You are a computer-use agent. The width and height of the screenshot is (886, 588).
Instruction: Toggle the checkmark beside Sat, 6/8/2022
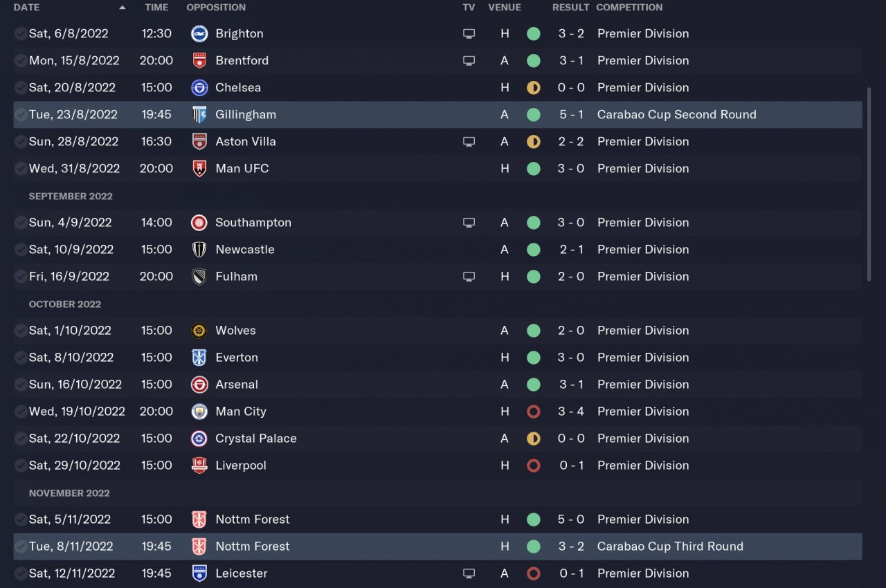(21, 33)
